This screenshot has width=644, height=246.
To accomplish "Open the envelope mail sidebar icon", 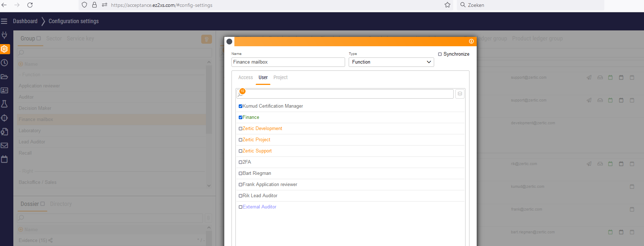I will pos(4,145).
